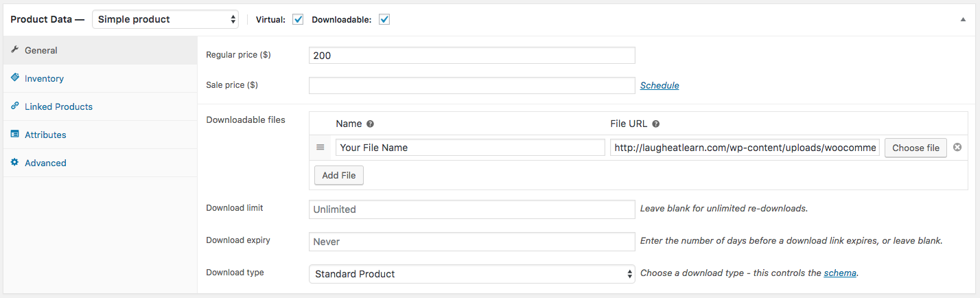This screenshot has width=980, height=298.
Task: Click the Choose file button
Action: pyautogui.click(x=915, y=148)
